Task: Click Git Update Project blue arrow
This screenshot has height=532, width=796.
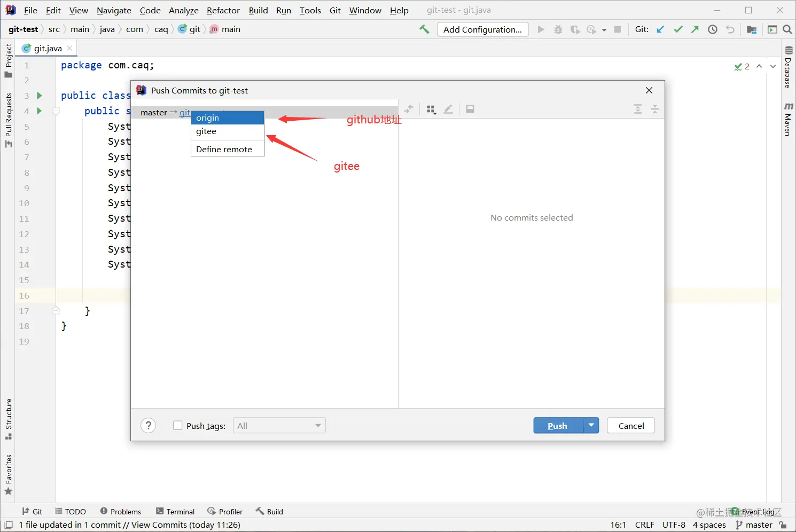Action: click(x=661, y=29)
